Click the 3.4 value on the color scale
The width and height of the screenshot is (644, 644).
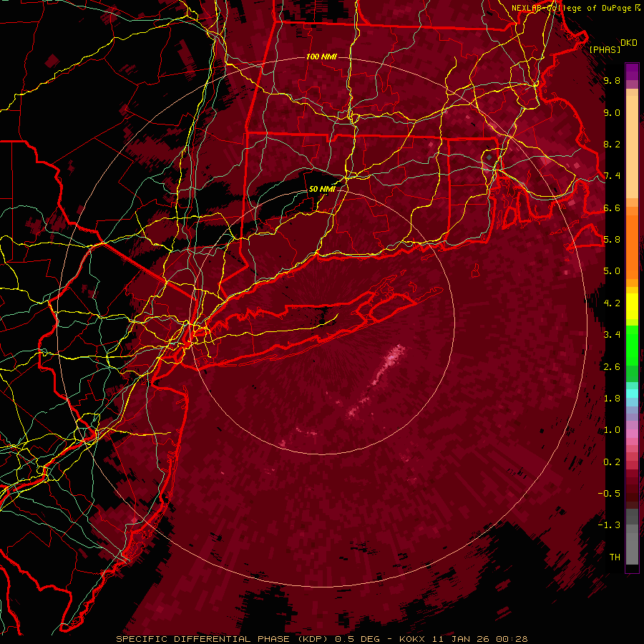[612, 335]
